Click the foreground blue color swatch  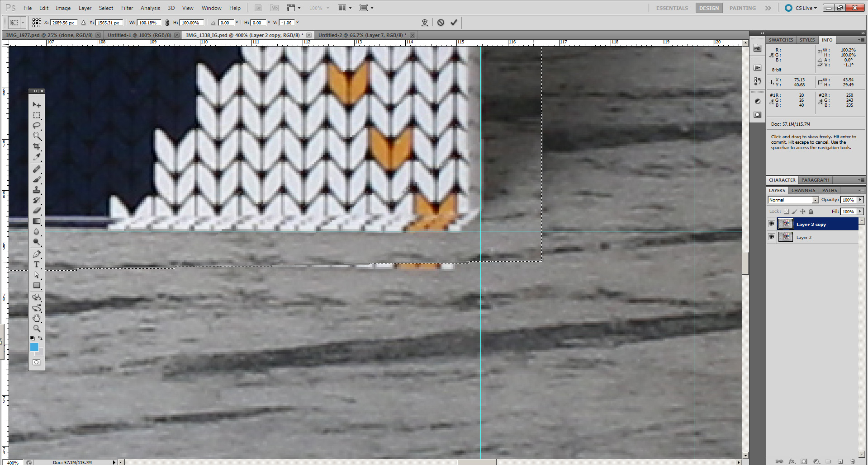(x=34, y=347)
